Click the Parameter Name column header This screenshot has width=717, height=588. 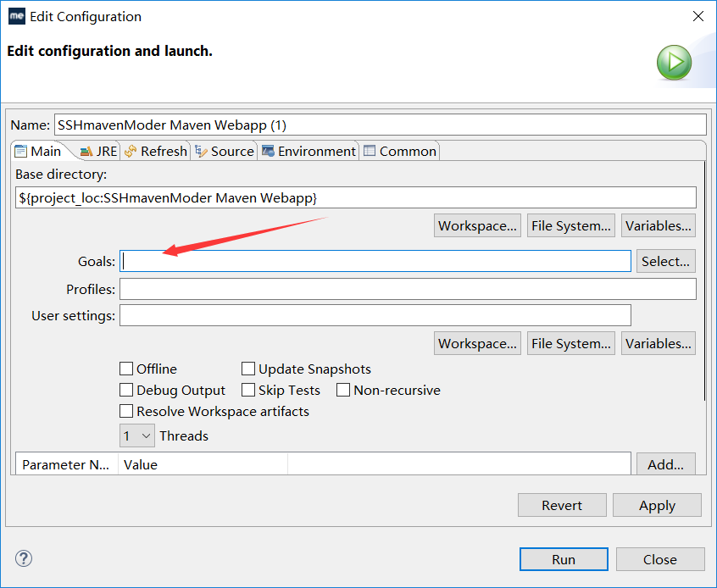pyautogui.click(x=67, y=464)
